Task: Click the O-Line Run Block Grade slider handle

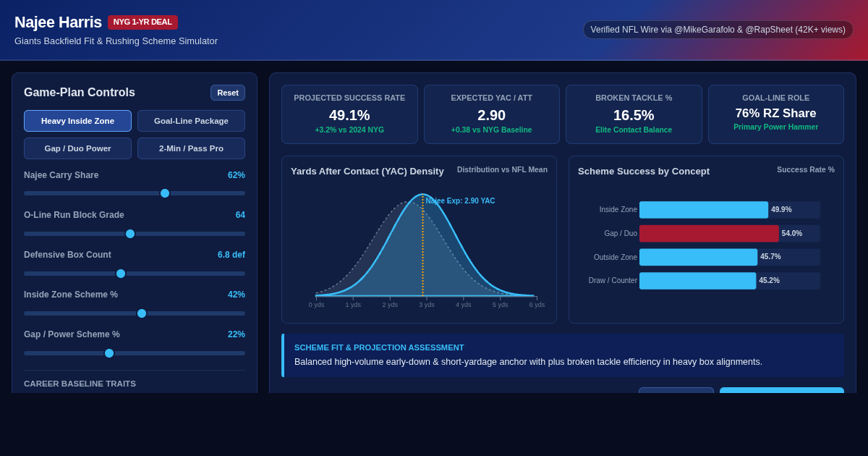Action: pos(130,234)
